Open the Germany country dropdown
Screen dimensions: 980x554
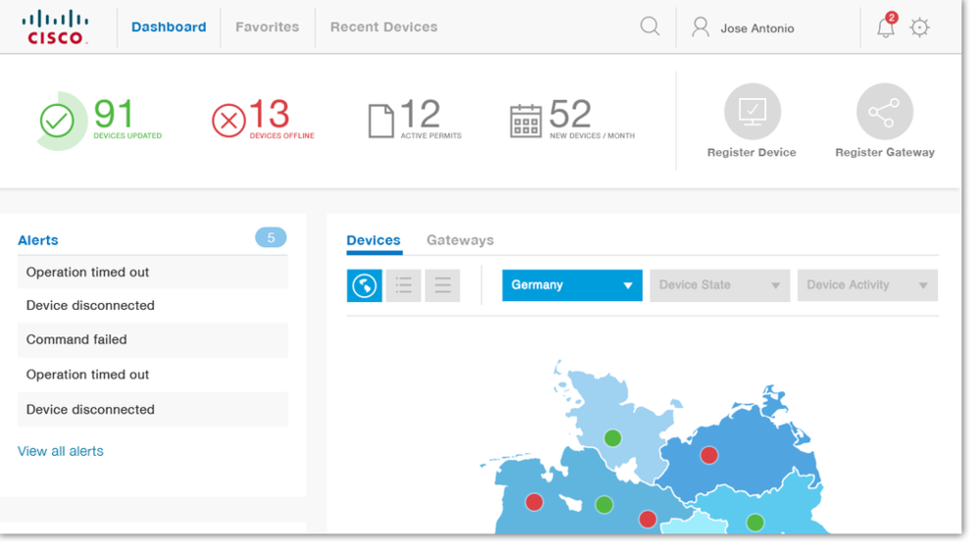(572, 285)
